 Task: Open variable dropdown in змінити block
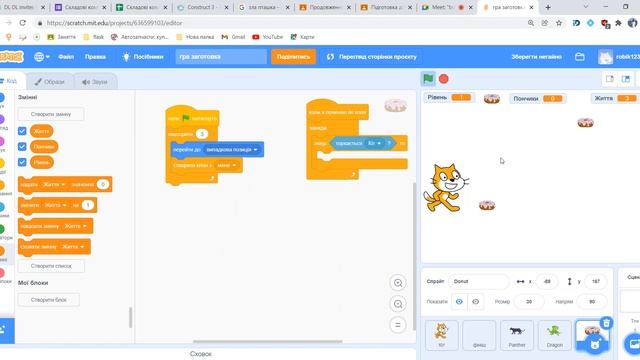click(56, 205)
